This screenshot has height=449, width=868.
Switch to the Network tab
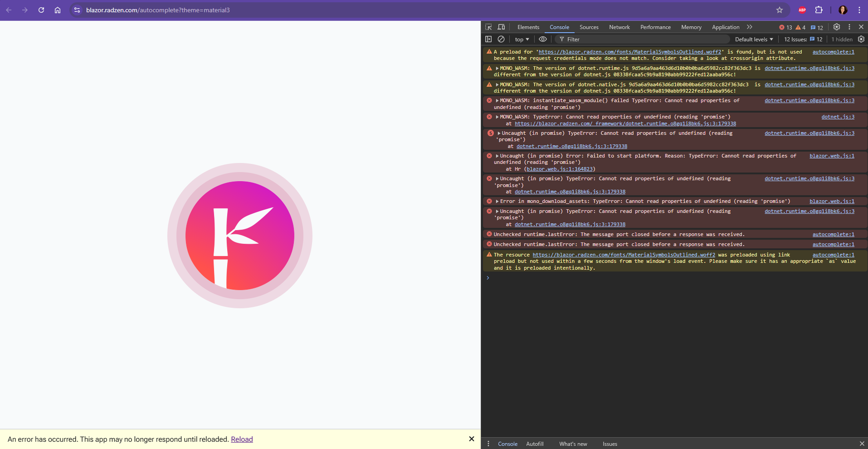(619, 27)
